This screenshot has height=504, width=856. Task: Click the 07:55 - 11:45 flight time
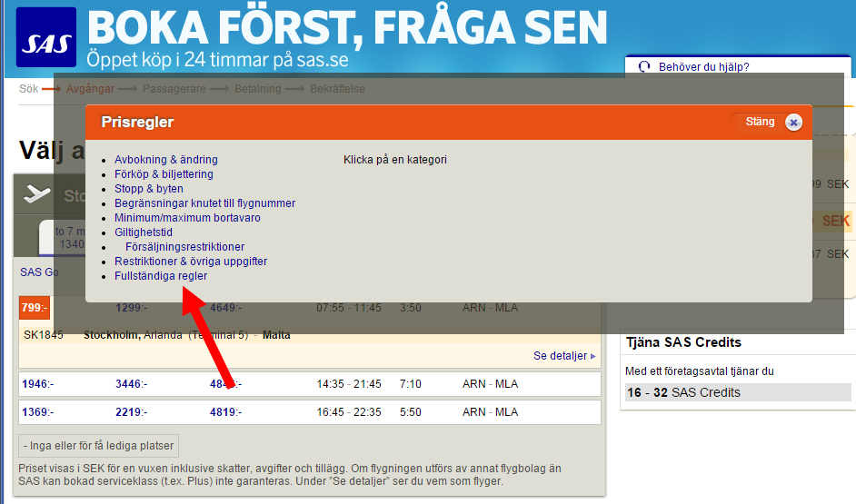349,308
